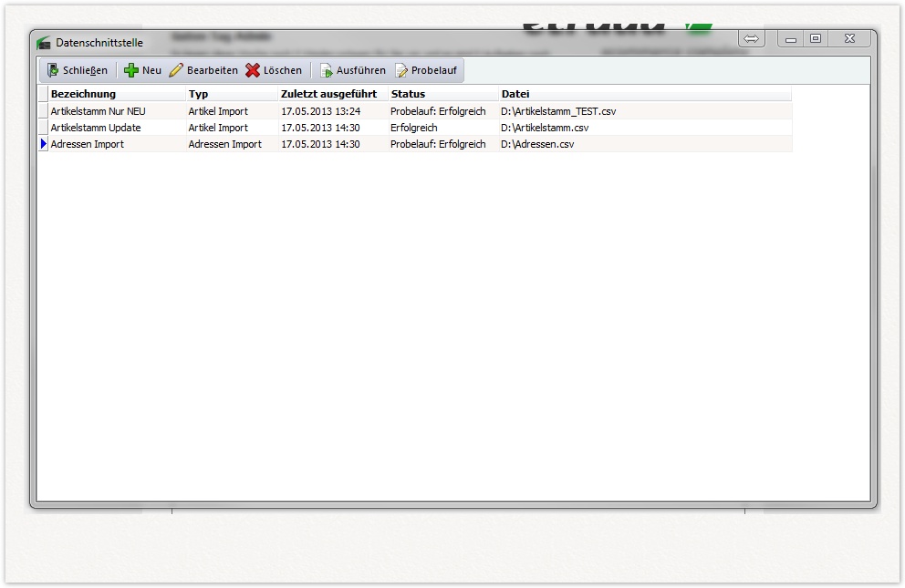Run the import with the Ausführen icon

point(326,70)
